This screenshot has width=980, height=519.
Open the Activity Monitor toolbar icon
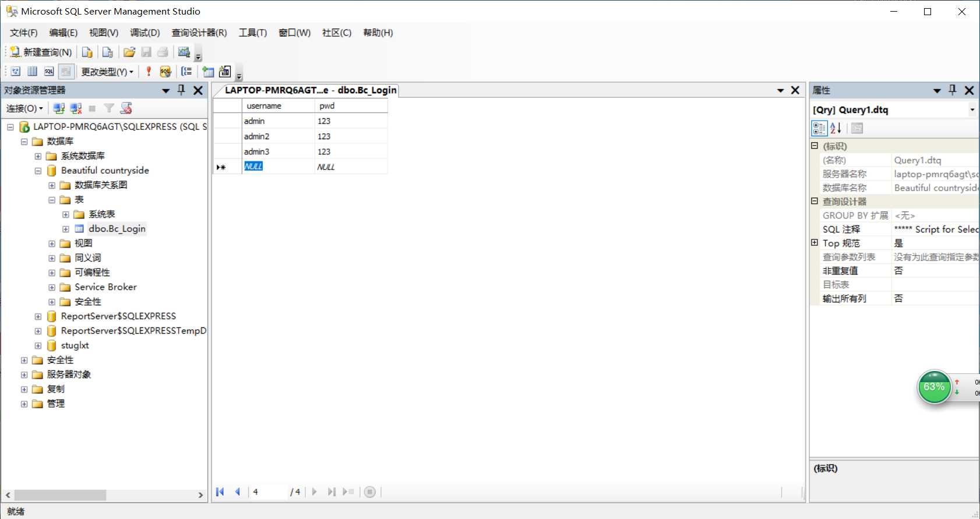click(x=184, y=52)
